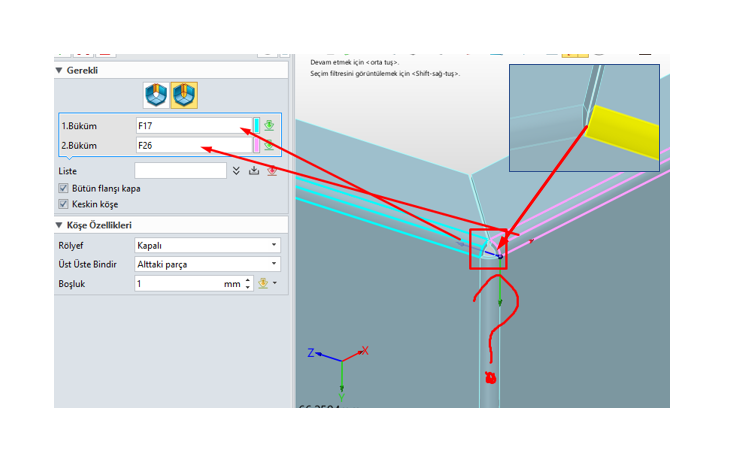This screenshot has width=744, height=464.
Task: Decrease Boşluk value with the down stepper
Action: [248, 287]
